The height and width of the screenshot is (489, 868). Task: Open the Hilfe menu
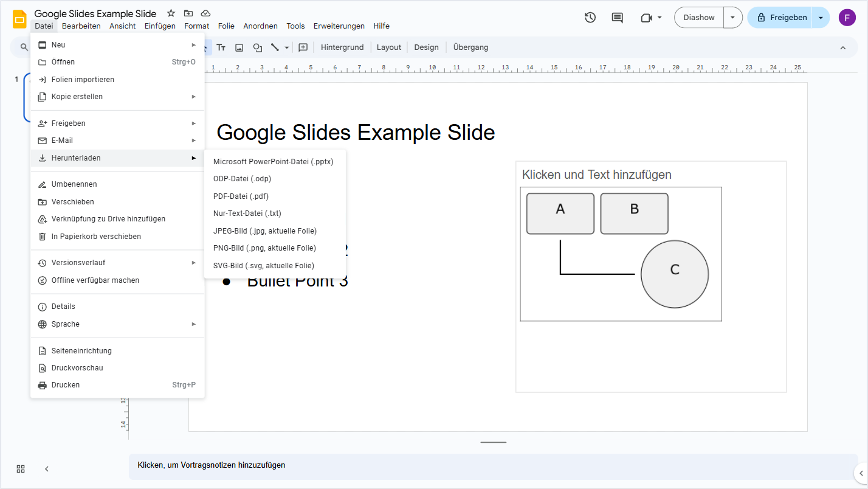pos(382,26)
